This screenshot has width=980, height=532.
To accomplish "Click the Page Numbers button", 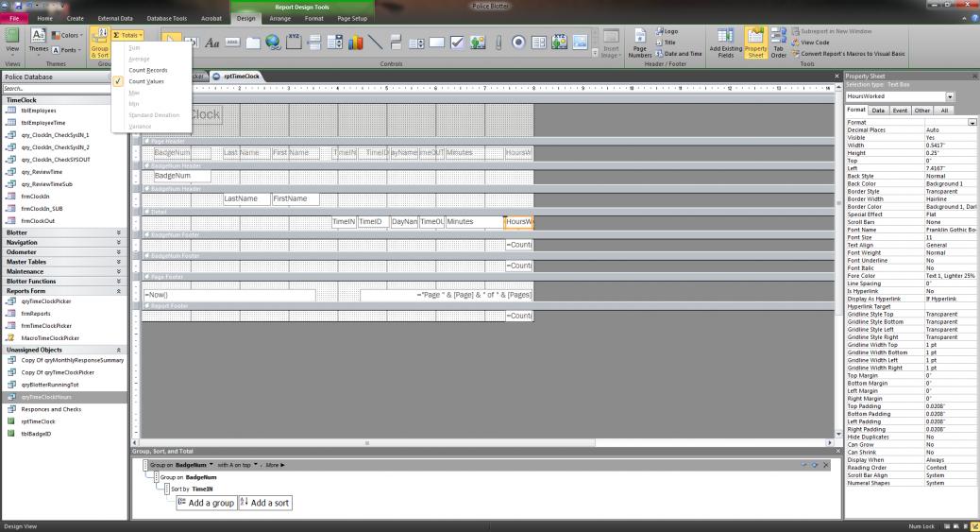I will click(640, 43).
